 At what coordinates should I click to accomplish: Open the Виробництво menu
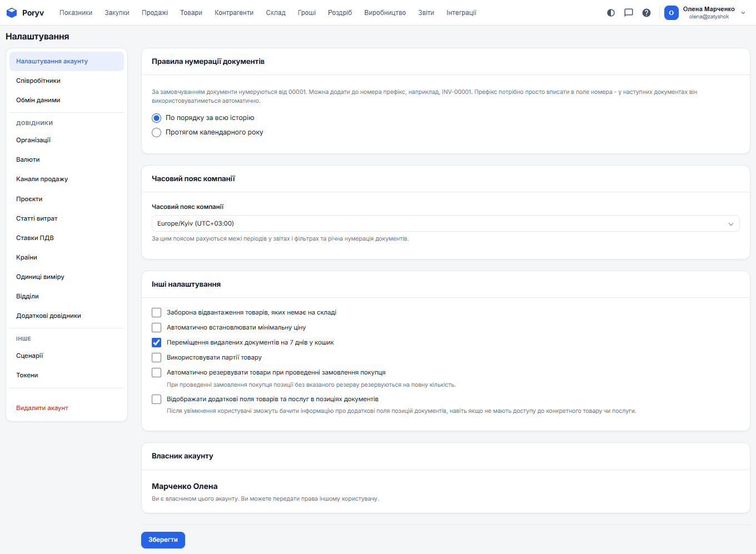pyautogui.click(x=385, y=13)
